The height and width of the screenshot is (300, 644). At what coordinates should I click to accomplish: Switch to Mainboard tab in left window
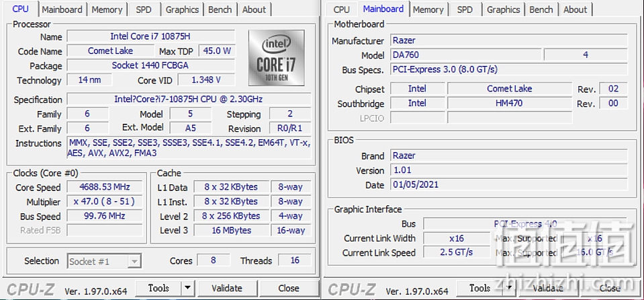click(62, 9)
